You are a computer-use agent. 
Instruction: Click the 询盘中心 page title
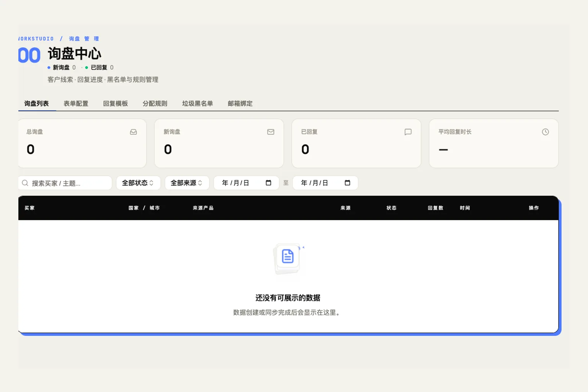tap(75, 54)
